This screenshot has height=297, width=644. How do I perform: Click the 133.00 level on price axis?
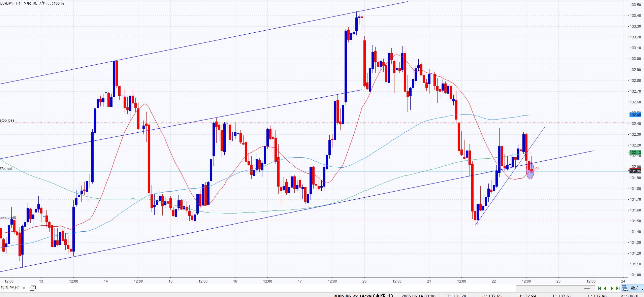click(x=635, y=59)
